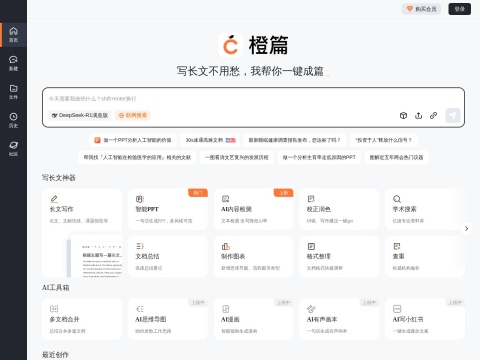Viewport: 480px width, 360px height.
Task: Click the orange 橙篇 logo icon
Action: click(x=230, y=45)
